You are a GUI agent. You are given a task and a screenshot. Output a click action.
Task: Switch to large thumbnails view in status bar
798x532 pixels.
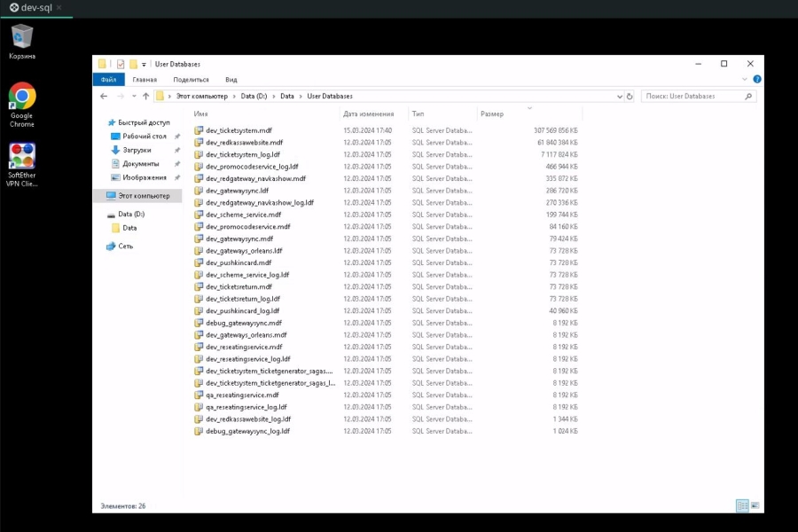click(755, 505)
